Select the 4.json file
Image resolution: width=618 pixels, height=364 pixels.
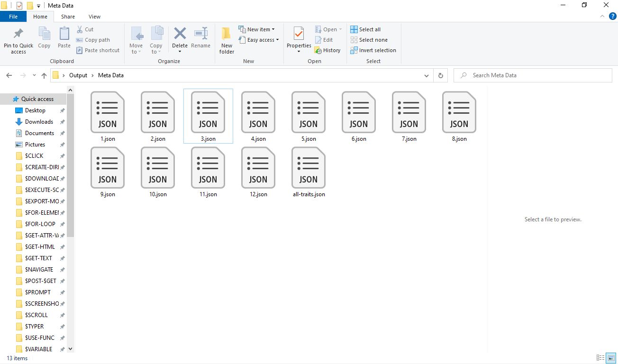[258, 116]
